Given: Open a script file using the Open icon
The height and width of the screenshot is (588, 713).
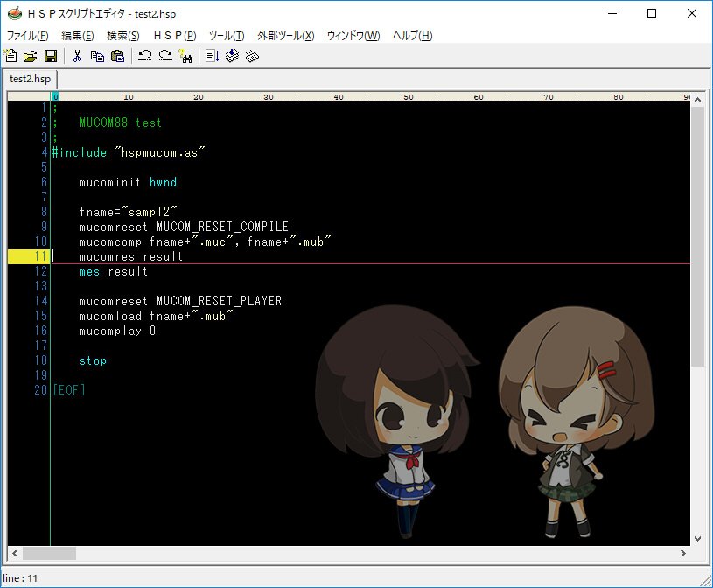Looking at the screenshot, I should 30,55.
